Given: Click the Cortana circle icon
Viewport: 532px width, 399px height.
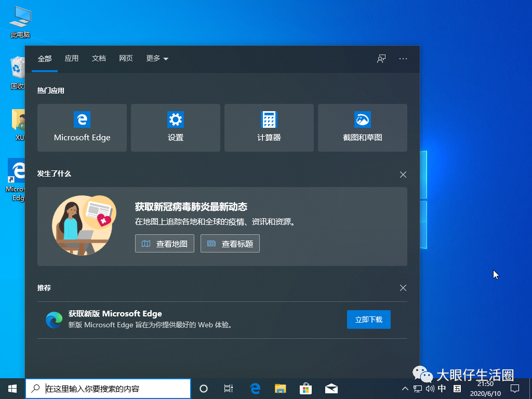Looking at the screenshot, I should click(204, 389).
